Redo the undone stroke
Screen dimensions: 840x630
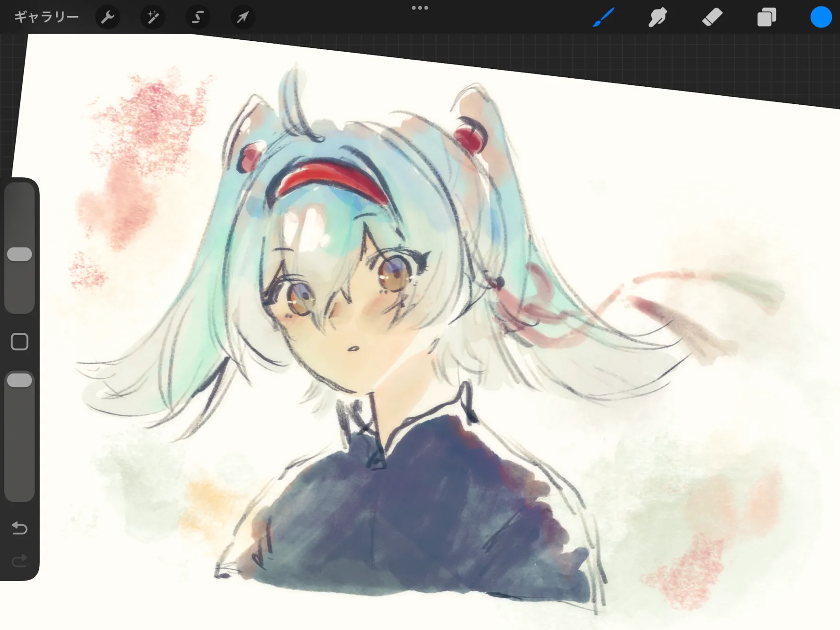(19, 561)
